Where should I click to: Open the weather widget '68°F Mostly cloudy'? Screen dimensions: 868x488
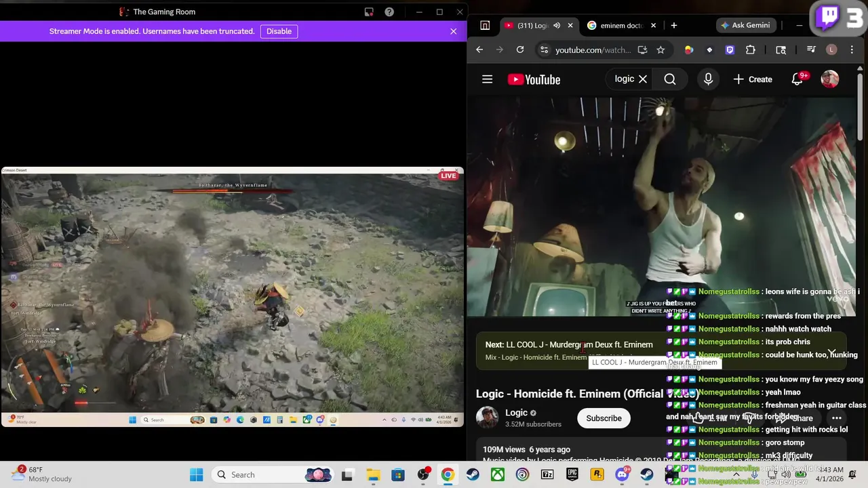coord(42,474)
